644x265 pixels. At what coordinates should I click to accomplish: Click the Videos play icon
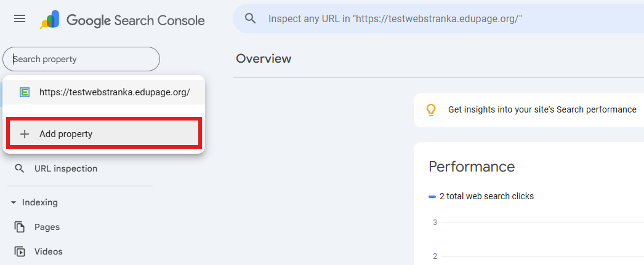coord(20,251)
